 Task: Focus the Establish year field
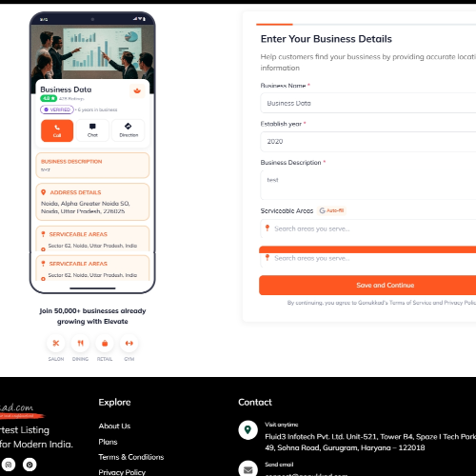pyautogui.click(x=368, y=142)
